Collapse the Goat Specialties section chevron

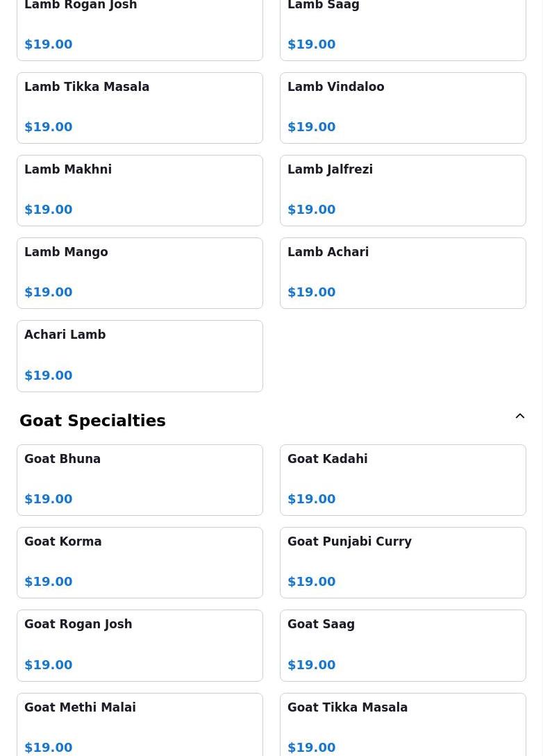519,417
